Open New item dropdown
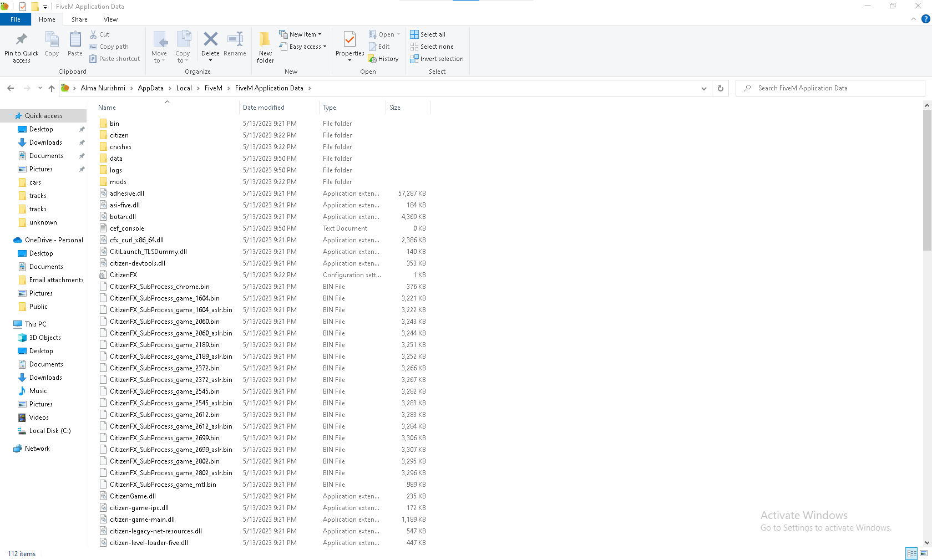Screen dimensions: 932x560 [x=300, y=34]
